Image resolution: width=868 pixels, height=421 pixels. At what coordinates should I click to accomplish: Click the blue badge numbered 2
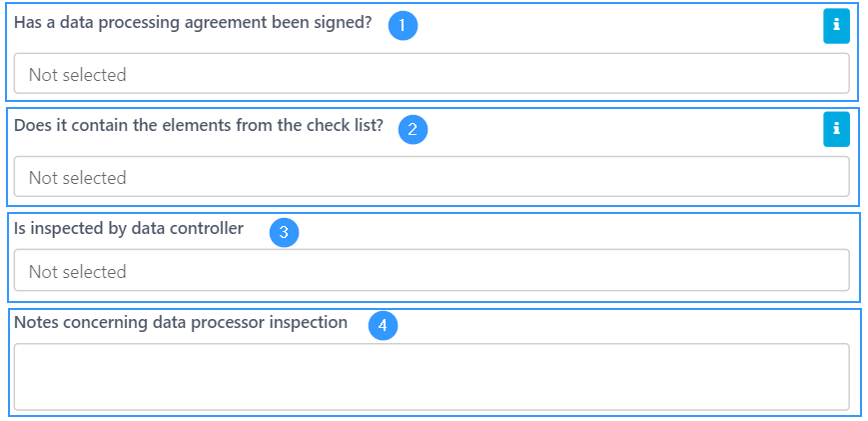coord(413,130)
